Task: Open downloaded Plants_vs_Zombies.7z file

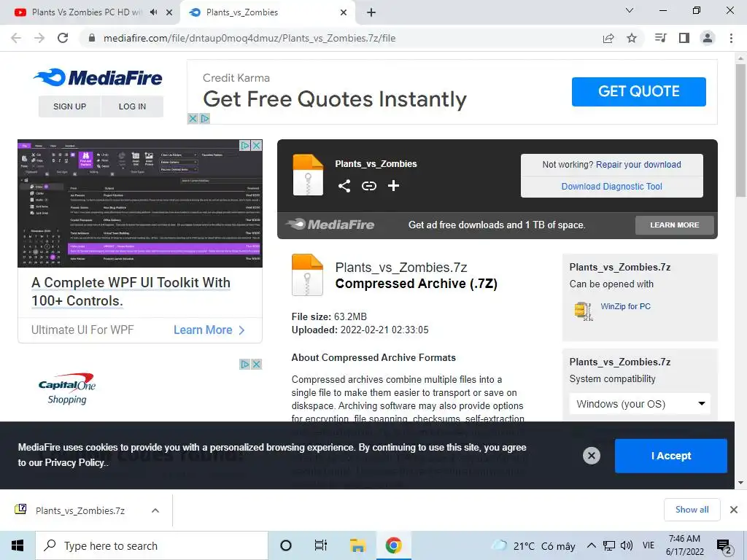Action: point(80,510)
